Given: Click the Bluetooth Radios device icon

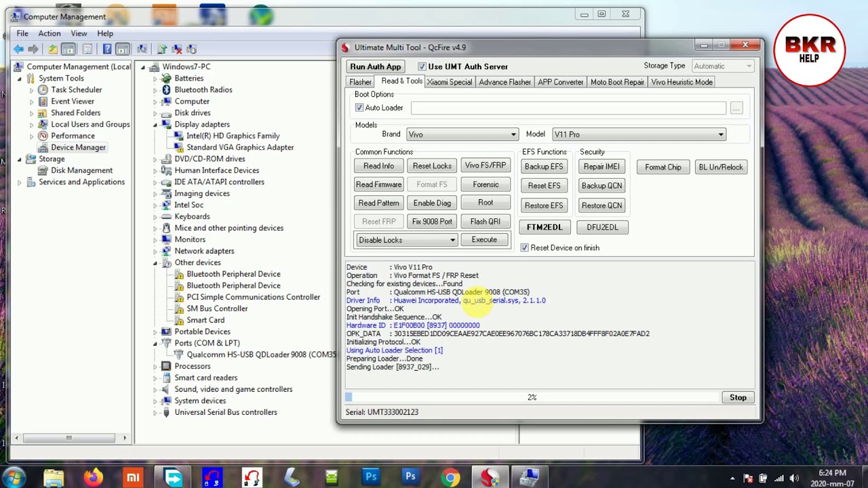Looking at the screenshot, I should (x=166, y=89).
